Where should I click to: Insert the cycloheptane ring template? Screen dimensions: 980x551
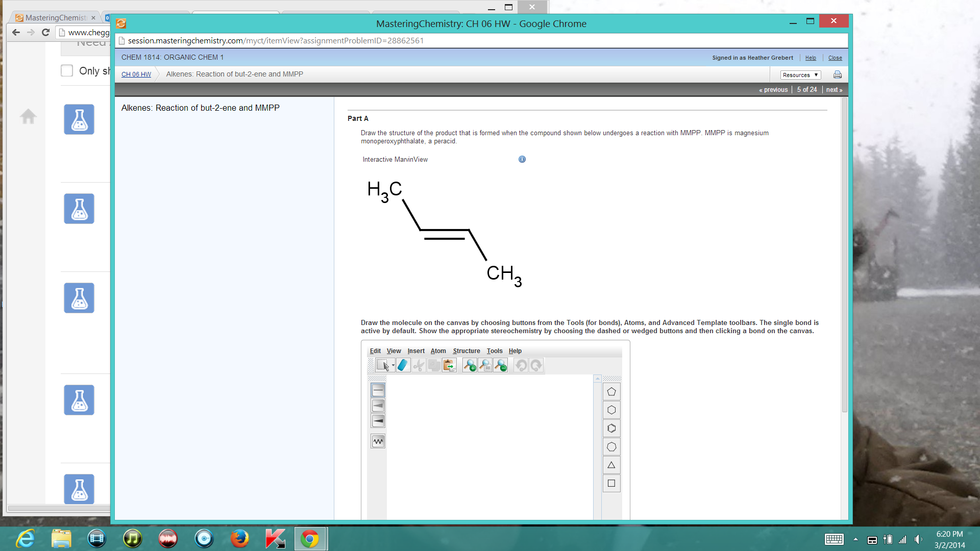pyautogui.click(x=611, y=447)
